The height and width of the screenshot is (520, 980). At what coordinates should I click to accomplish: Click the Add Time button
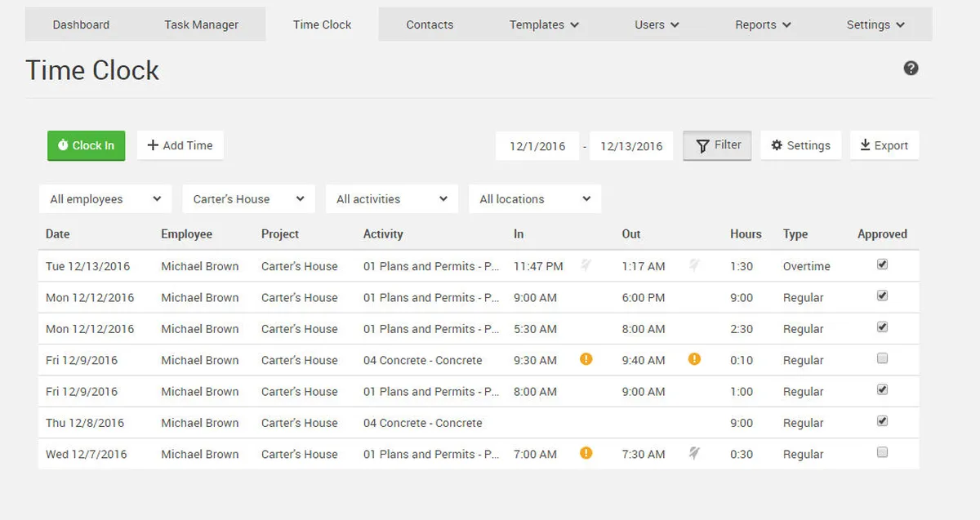pyautogui.click(x=180, y=145)
